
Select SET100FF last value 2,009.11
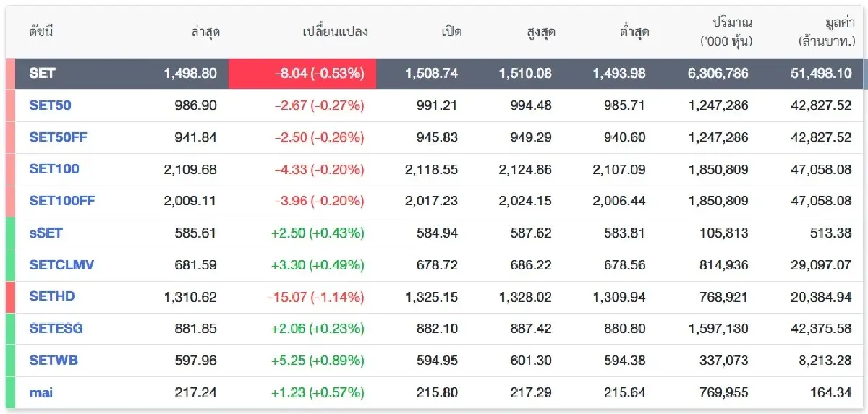pos(190,201)
